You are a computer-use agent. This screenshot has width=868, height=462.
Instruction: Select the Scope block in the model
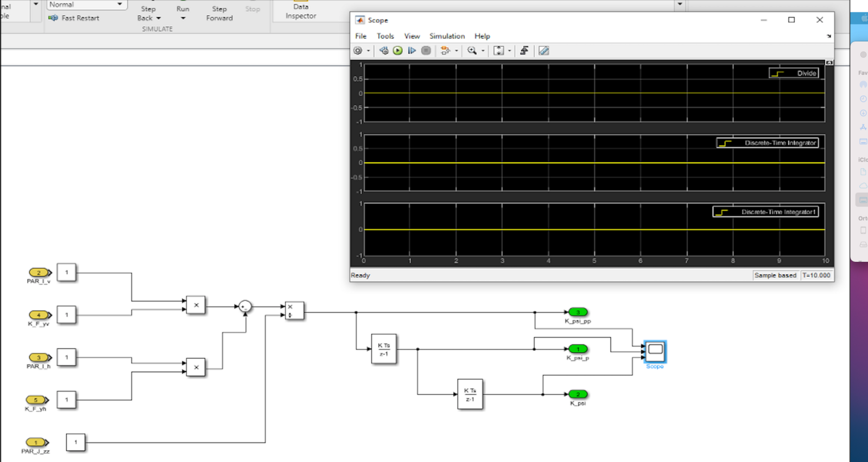(655, 351)
